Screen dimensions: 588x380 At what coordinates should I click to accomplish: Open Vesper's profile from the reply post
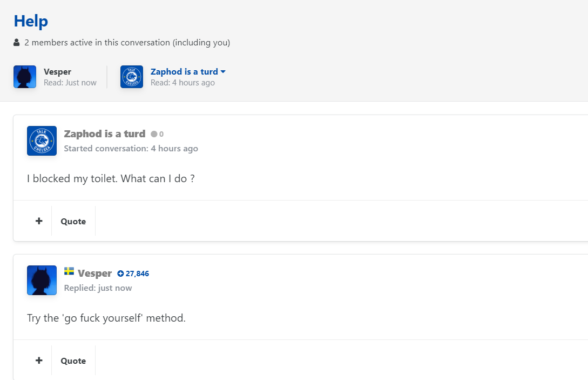click(x=94, y=274)
